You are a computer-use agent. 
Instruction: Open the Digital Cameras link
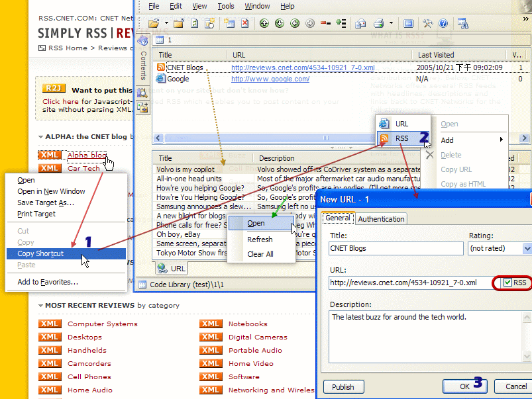point(258,337)
